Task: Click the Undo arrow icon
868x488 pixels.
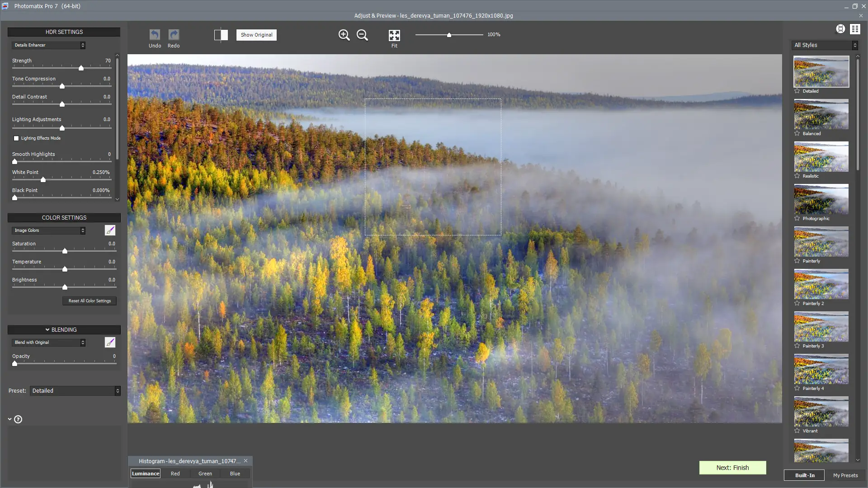Action: (155, 35)
